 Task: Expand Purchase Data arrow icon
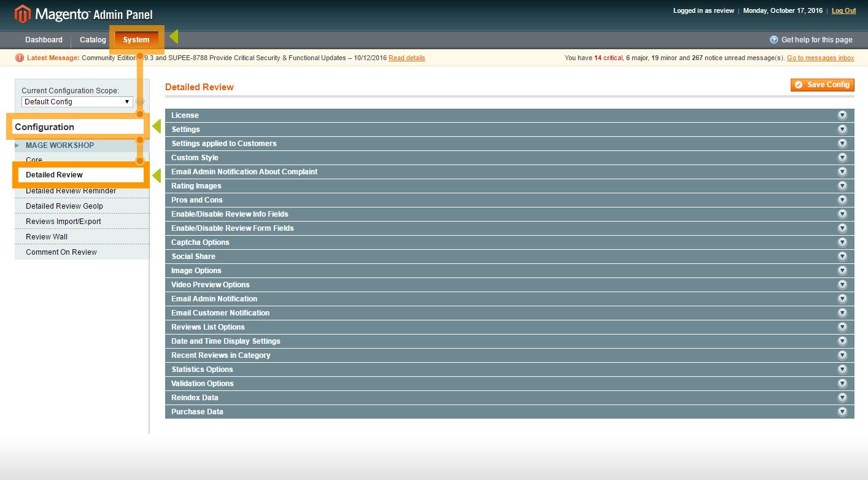(842, 412)
